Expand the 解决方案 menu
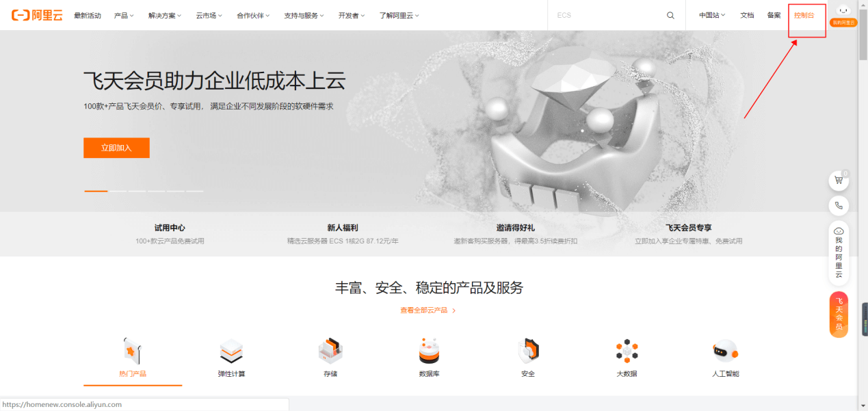Screen dimensions: 868x411 click(x=165, y=15)
